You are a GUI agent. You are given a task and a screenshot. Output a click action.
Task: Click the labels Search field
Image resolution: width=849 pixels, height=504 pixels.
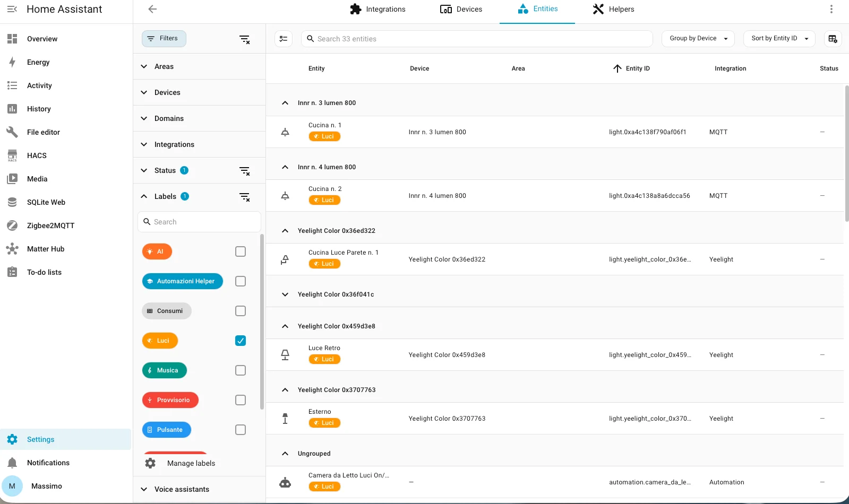pos(199,222)
